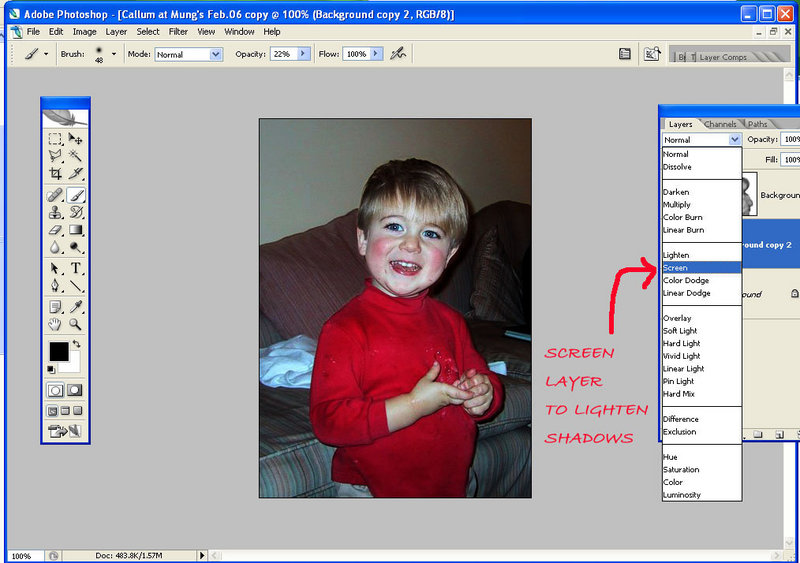Image resolution: width=800 pixels, height=563 pixels.
Task: Switch to Standard Screen Mode
Action: point(53,411)
